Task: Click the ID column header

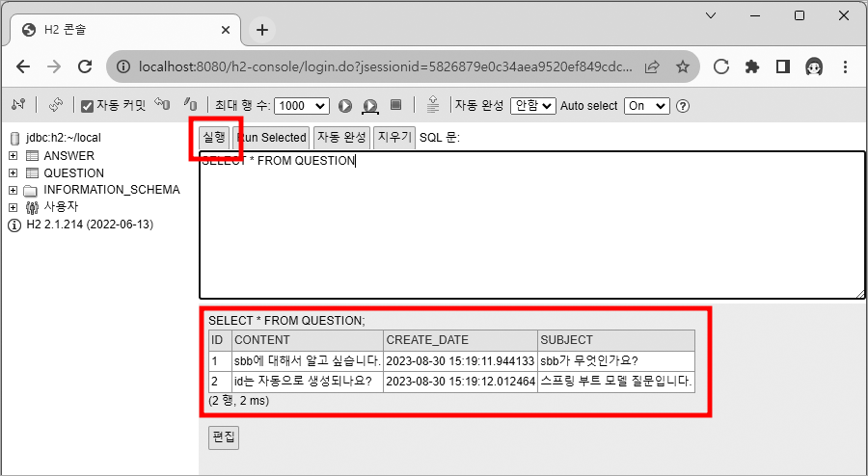Action: 220,340
